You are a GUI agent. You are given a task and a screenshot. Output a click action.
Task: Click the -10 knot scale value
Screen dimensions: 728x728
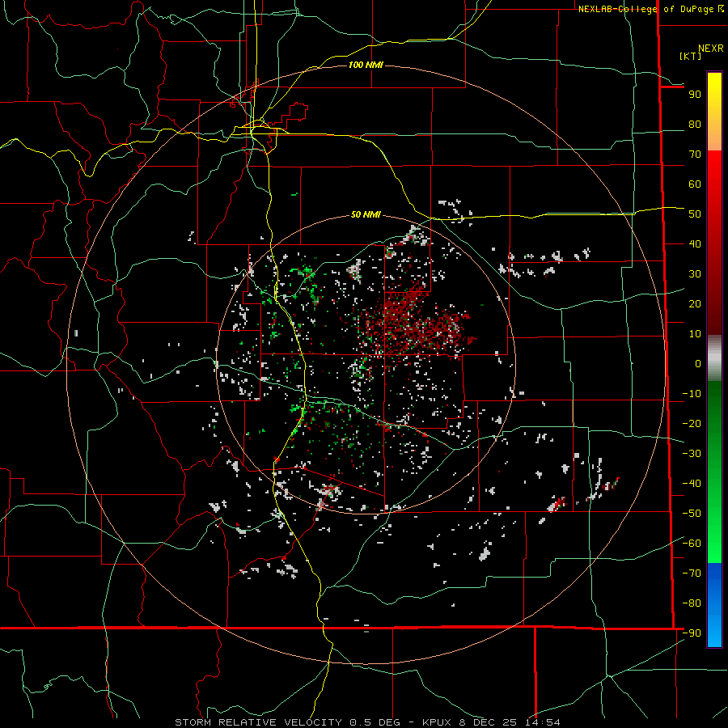pyautogui.click(x=692, y=394)
